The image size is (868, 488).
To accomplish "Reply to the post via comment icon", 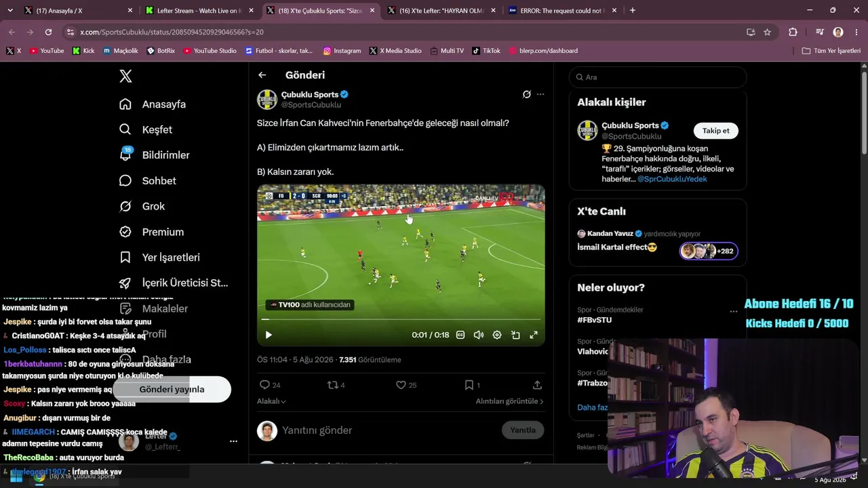I will [270, 385].
